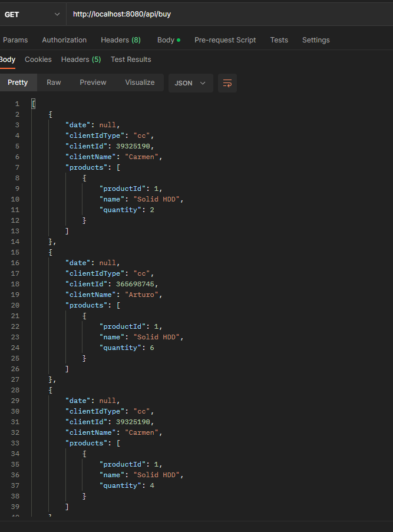Click "clientIdType" key on line 4
This screenshot has width=393, height=532.
(95, 136)
